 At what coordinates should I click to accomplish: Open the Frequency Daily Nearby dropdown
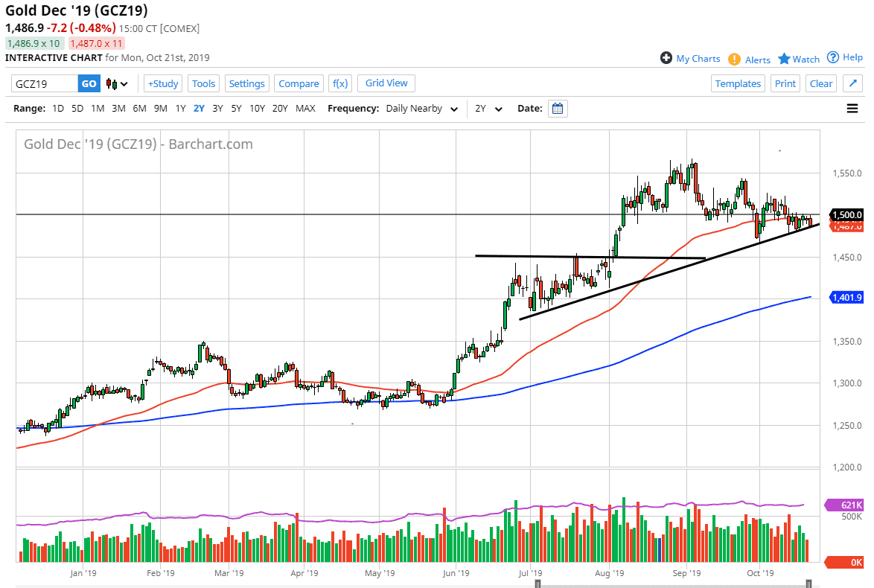[x=421, y=108]
